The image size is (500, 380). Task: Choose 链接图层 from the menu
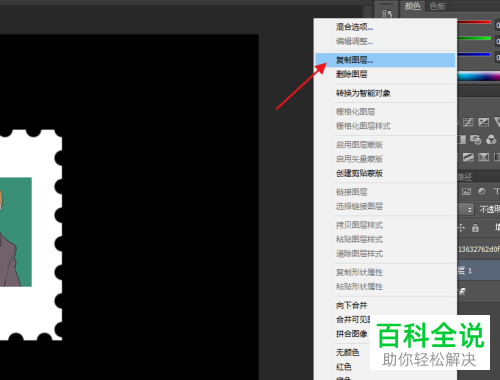385,192
